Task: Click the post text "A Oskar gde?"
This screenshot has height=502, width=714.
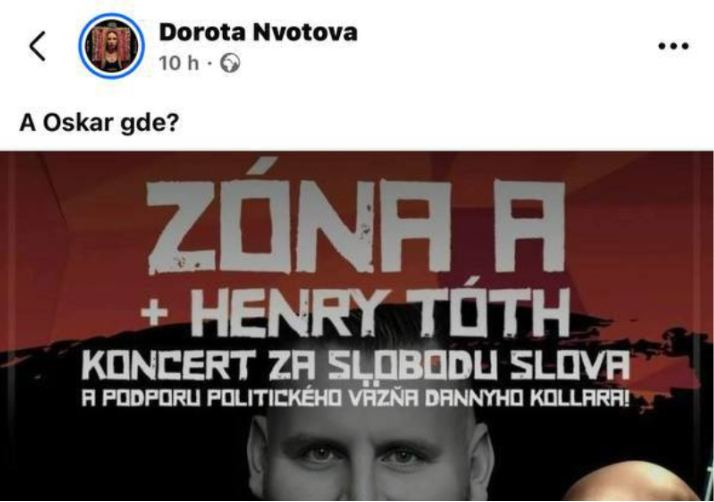Action: click(99, 123)
